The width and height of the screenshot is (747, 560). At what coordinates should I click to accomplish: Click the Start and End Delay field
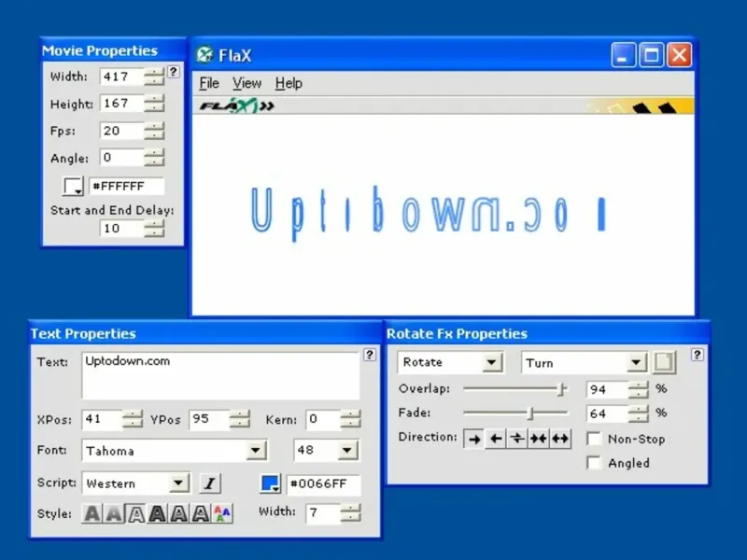[122, 229]
